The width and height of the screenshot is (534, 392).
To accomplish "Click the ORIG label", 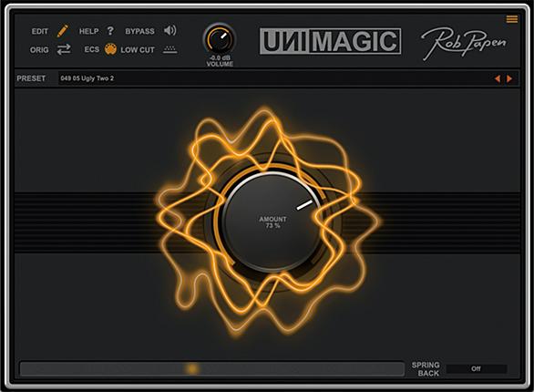I will click(39, 50).
